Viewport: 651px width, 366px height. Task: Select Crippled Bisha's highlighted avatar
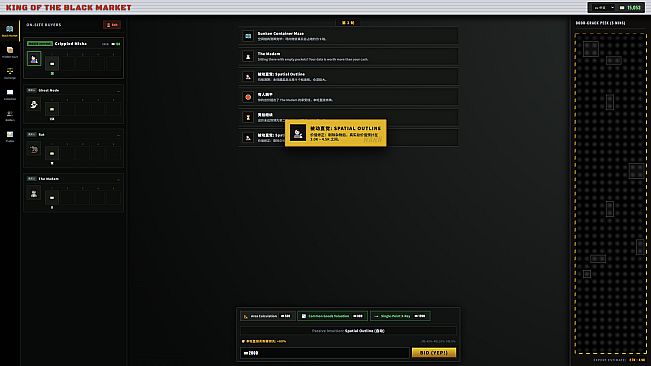coord(34,59)
